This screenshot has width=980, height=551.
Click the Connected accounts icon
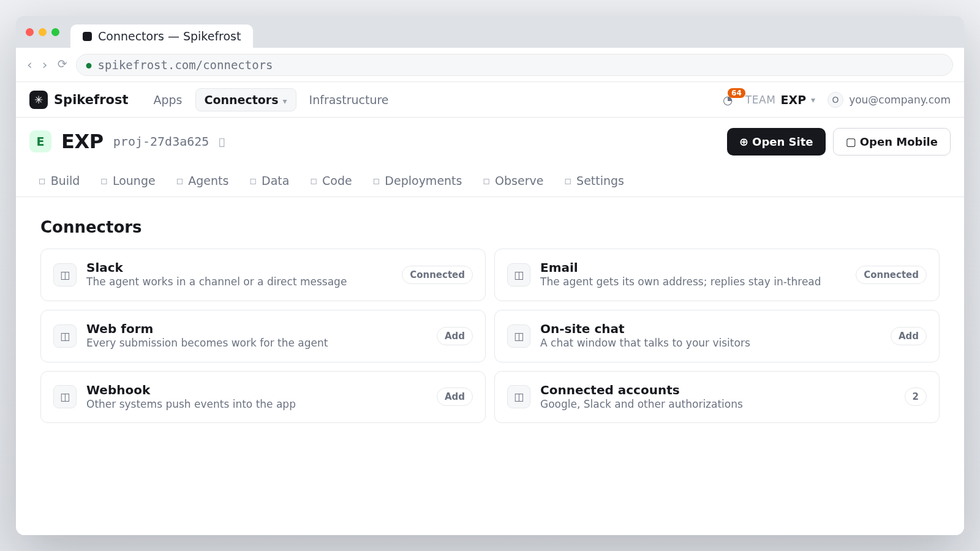(x=519, y=397)
